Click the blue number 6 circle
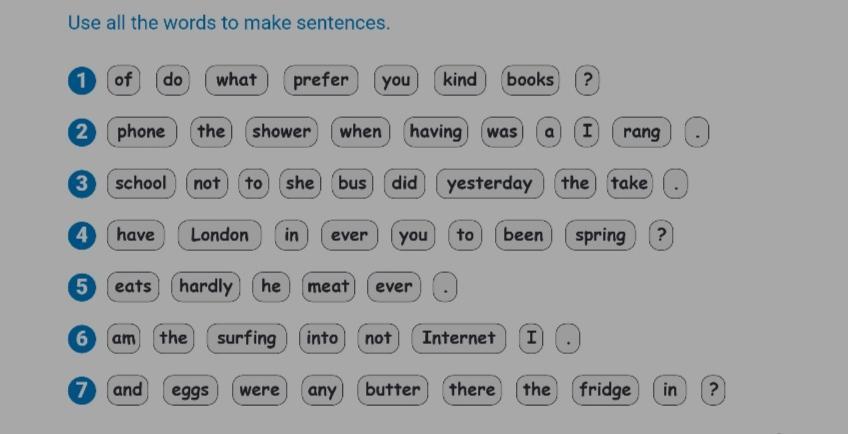The height and width of the screenshot is (434, 848). coord(82,339)
